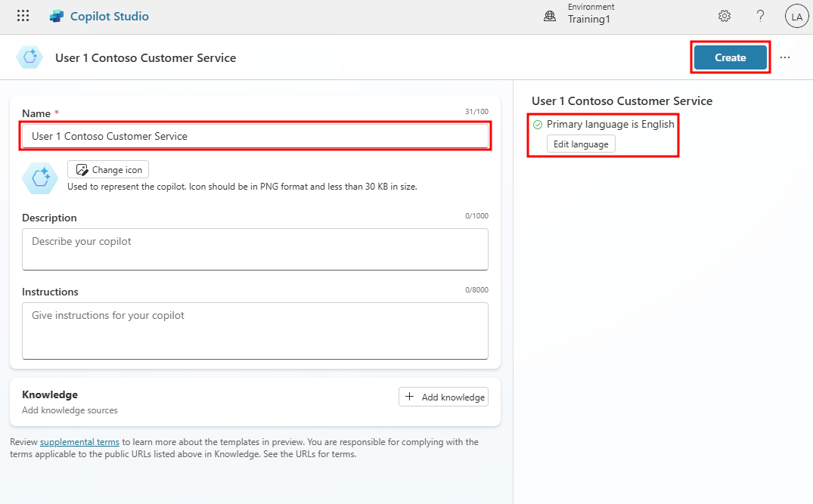Click the Create button
The width and height of the screenshot is (813, 504).
point(730,57)
